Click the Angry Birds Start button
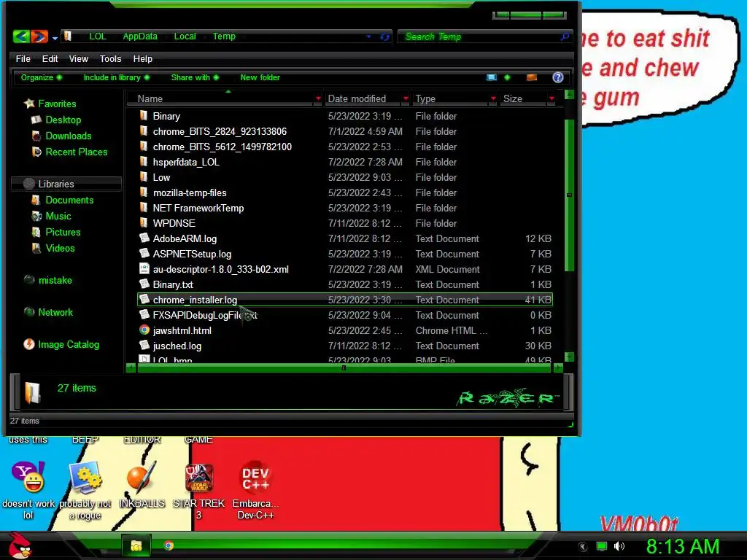 (19, 545)
